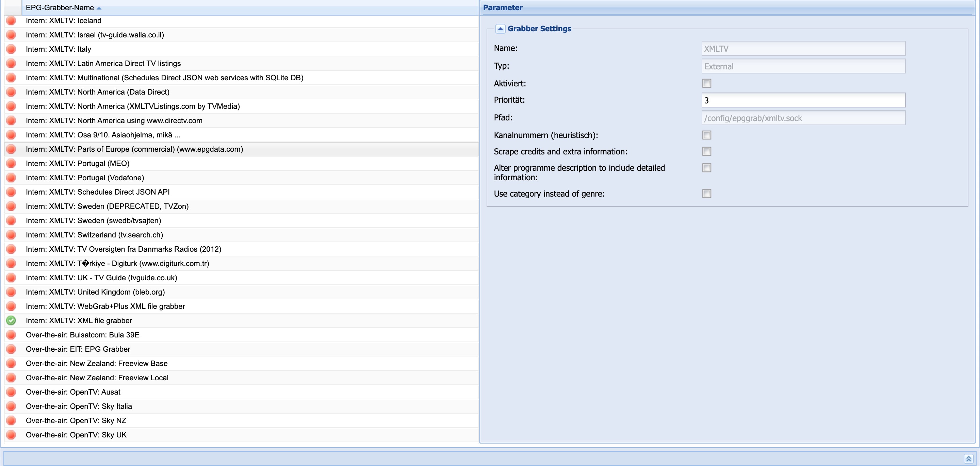Toggle Use category instead of genre checkbox
This screenshot has height=466, width=980.
click(x=706, y=194)
